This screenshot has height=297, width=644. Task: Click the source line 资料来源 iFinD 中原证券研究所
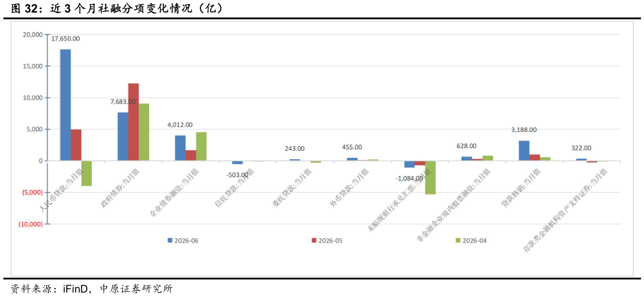(92, 289)
